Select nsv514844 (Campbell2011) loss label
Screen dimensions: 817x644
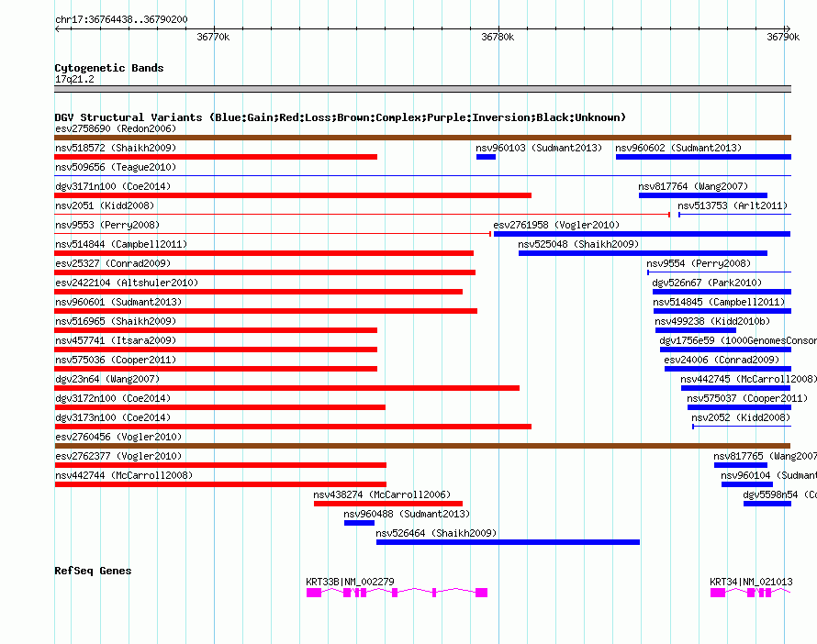click(121, 244)
